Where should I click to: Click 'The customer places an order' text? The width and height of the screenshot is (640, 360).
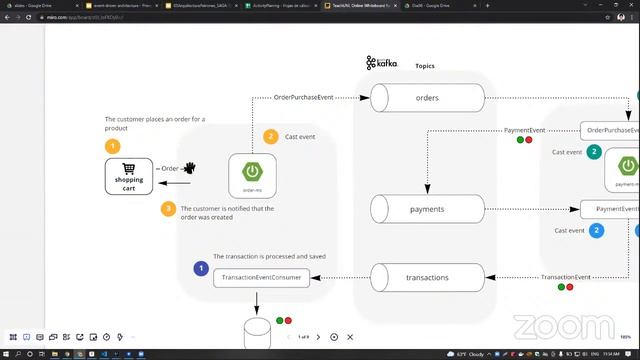[155, 123]
